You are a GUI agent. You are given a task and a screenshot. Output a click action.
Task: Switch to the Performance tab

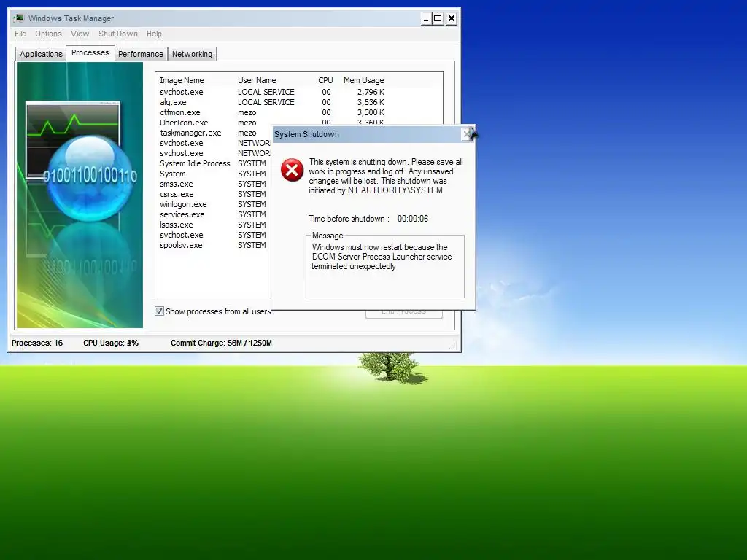pyautogui.click(x=141, y=54)
